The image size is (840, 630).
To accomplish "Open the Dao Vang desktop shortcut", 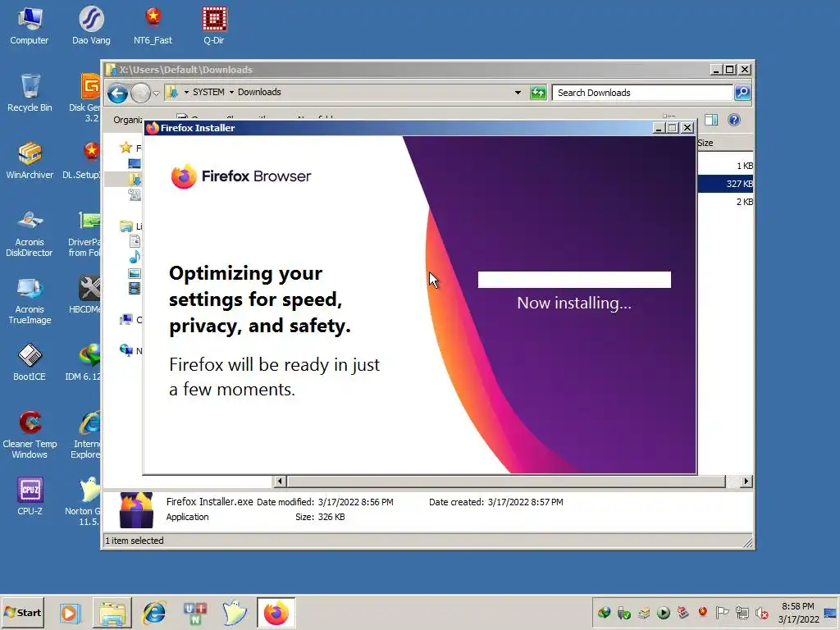I will [x=91, y=25].
